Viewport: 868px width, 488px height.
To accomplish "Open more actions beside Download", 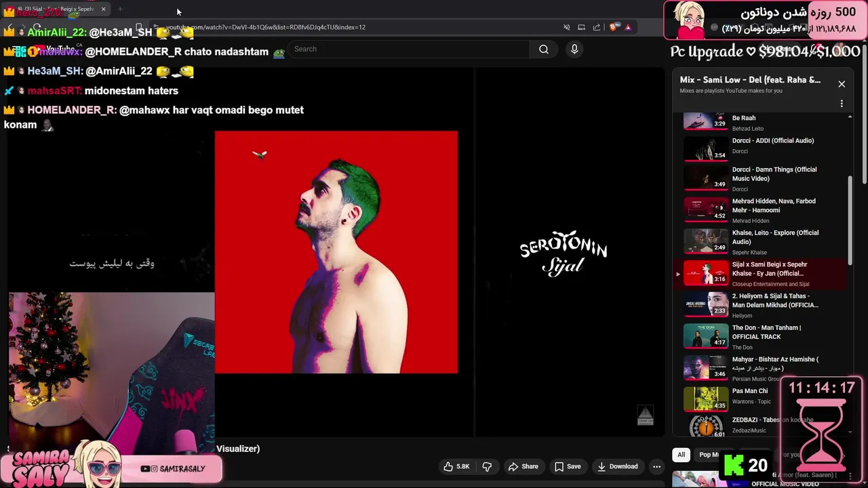I will click(656, 466).
